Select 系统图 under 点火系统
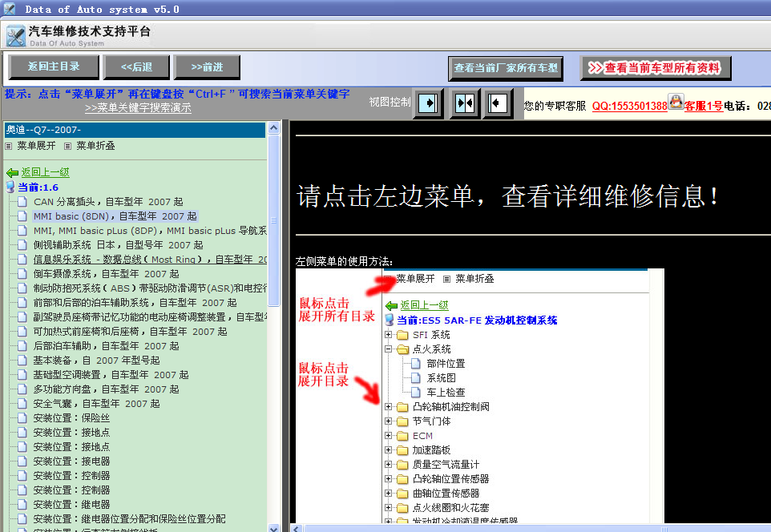Screen dimensions: 771x532 pos(441,377)
